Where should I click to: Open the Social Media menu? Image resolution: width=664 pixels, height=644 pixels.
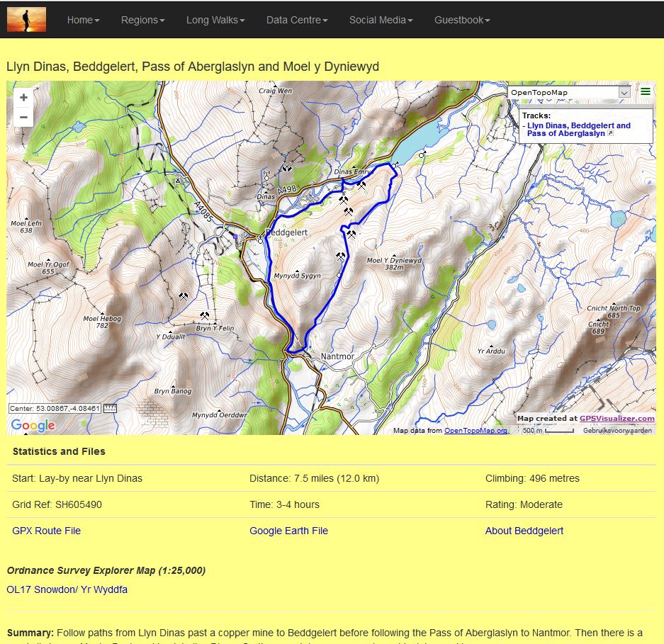pos(381,20)
